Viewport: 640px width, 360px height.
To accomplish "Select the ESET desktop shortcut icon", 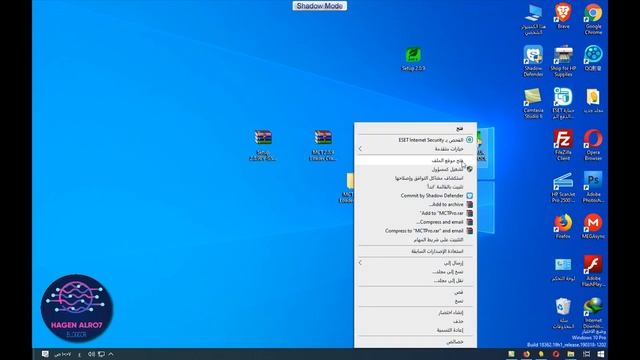I will (563, 103).
